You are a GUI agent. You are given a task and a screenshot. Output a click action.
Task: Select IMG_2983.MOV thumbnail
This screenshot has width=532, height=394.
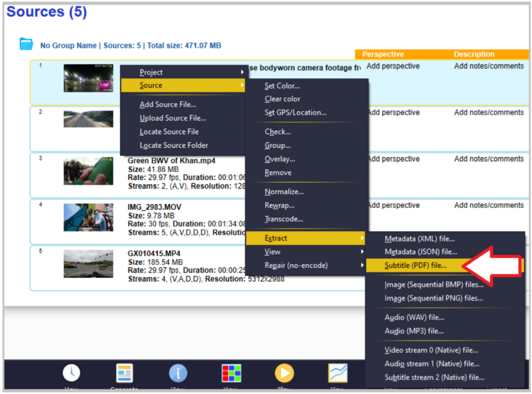(88, 217)
